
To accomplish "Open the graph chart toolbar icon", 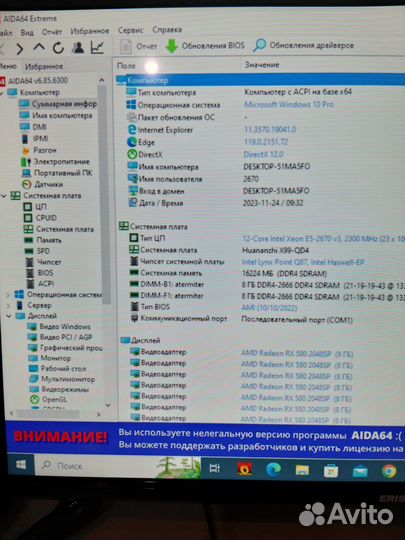I will point(97,48).
